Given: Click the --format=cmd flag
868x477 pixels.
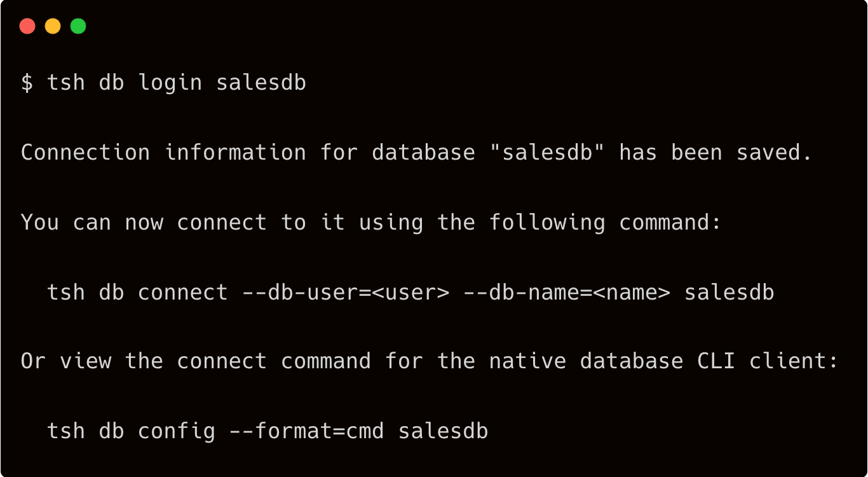Looking at the screenshot, I should pyautogui.click(x=306, y=431).
